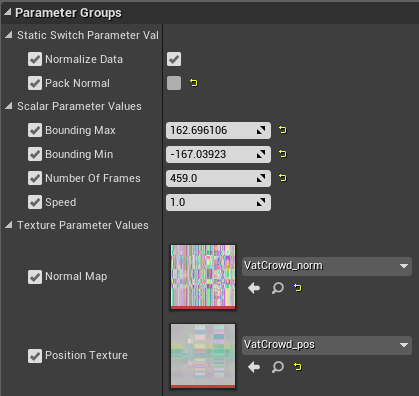Click Number Of Frames spinner arrow icon
419x396 pixels.
point(261,178)
